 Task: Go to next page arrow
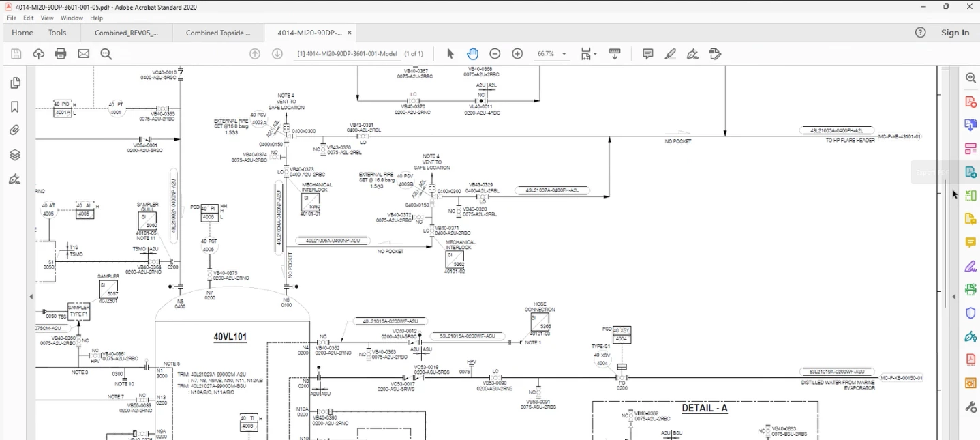point(277,54)
